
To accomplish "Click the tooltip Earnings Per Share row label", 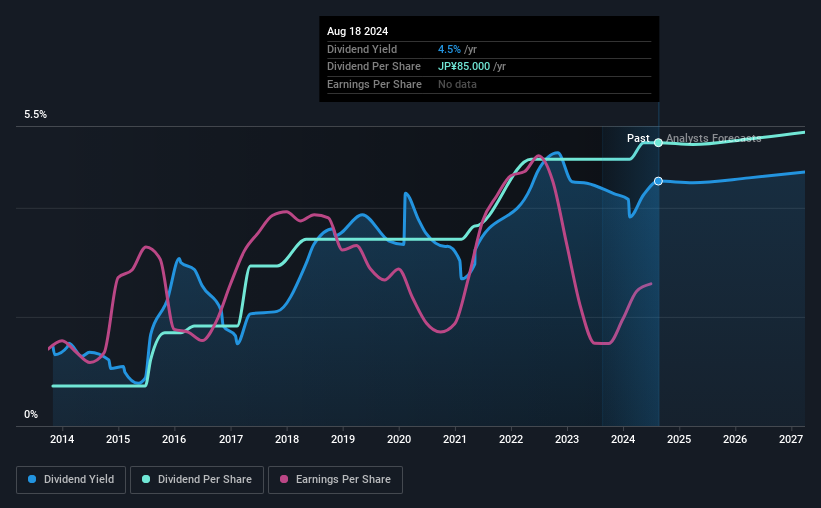I will [374, 84].
